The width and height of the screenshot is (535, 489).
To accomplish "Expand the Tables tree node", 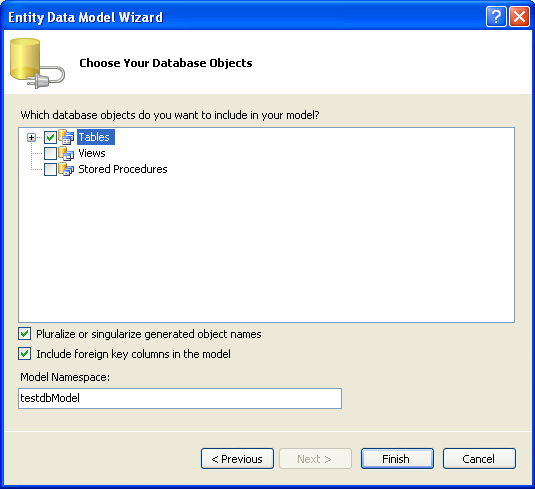I will (31, 138).
